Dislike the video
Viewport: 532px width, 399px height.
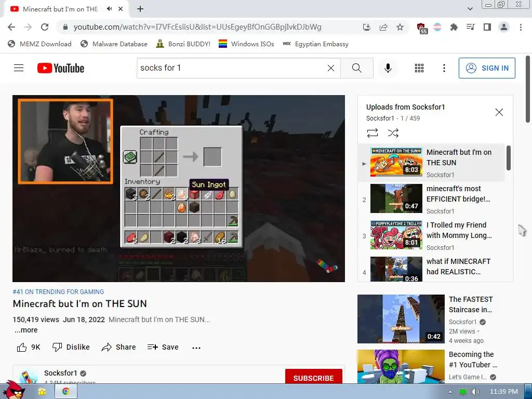click(x=71, y=347)
